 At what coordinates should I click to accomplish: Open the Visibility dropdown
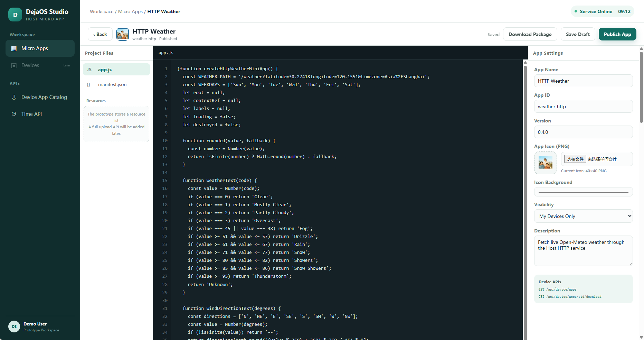point(583,216)
